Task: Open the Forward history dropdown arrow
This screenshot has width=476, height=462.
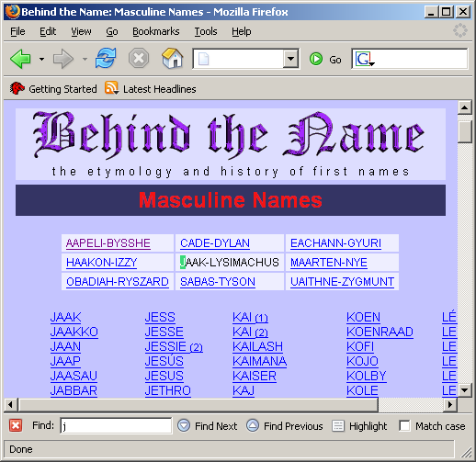Action: coord(85,59)
